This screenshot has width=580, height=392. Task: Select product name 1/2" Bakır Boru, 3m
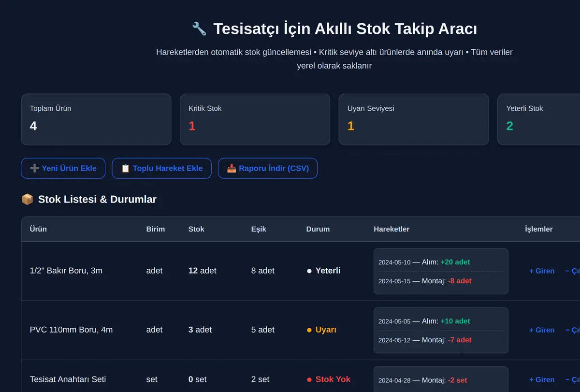tap(66, 271)
